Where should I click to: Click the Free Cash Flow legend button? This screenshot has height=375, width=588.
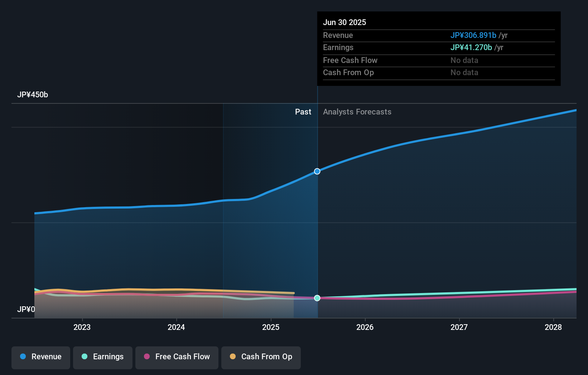(x=177, y=357)
